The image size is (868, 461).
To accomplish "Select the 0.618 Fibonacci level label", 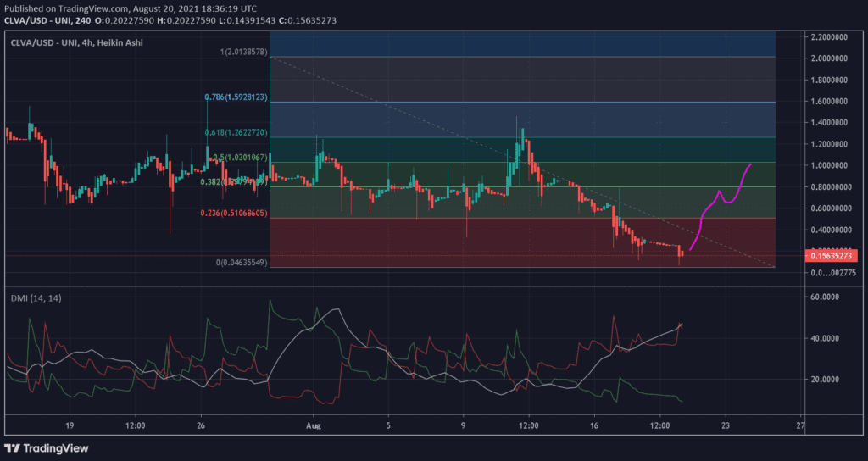I will [236, 133].
